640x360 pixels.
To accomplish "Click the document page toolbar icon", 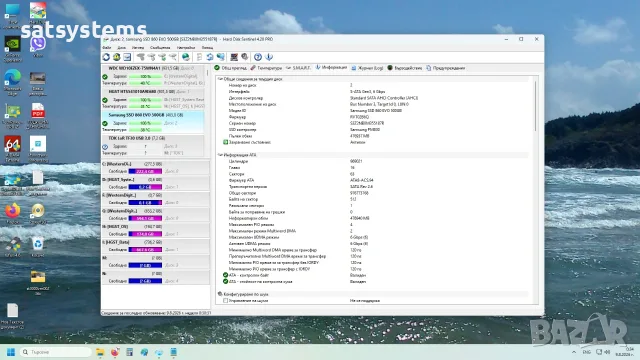I will coord(199,57).
